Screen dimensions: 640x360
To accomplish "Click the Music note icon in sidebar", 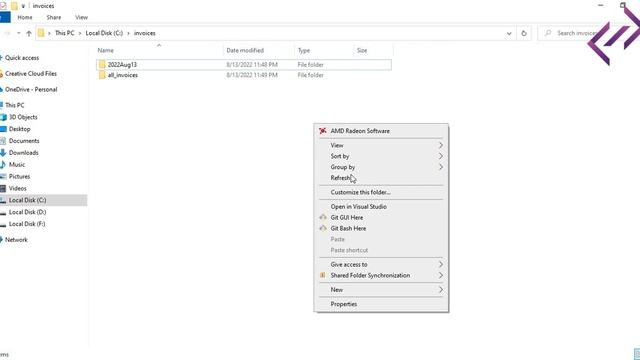I will (x=3, y=164).
